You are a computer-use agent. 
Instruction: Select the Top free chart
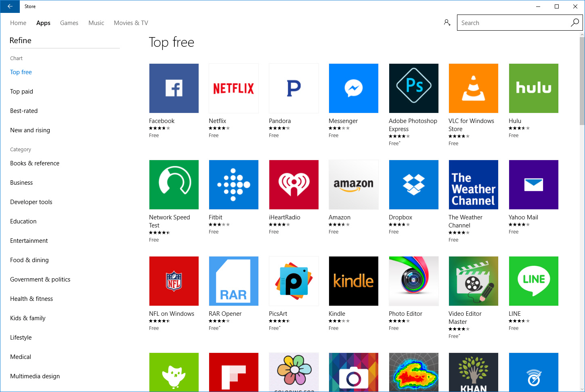click(x=21, y=72)
